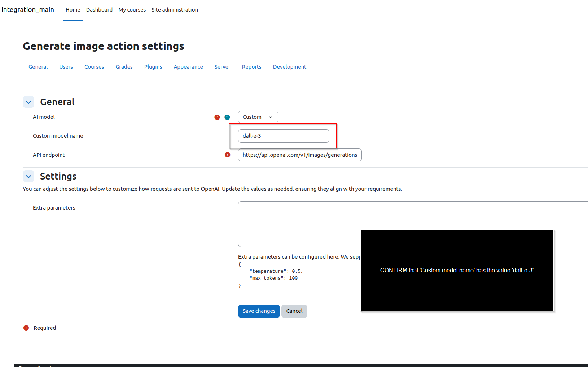Click the required icon beside API endpoint
Image resolution: width=588 pixels, height=367 pixels.
[228, 155]
